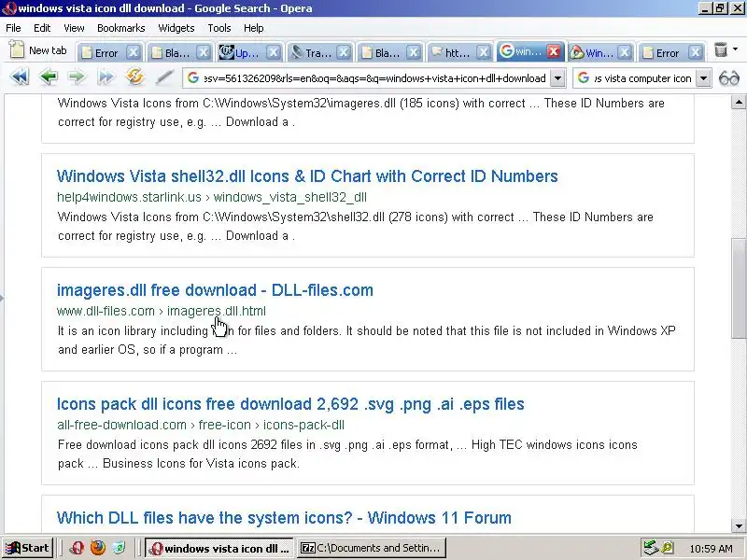Screen dimensions: 747x560
Task: Expand the search engine field dropdown arrow
Action: pyautogui.click(x=704, y=78)
